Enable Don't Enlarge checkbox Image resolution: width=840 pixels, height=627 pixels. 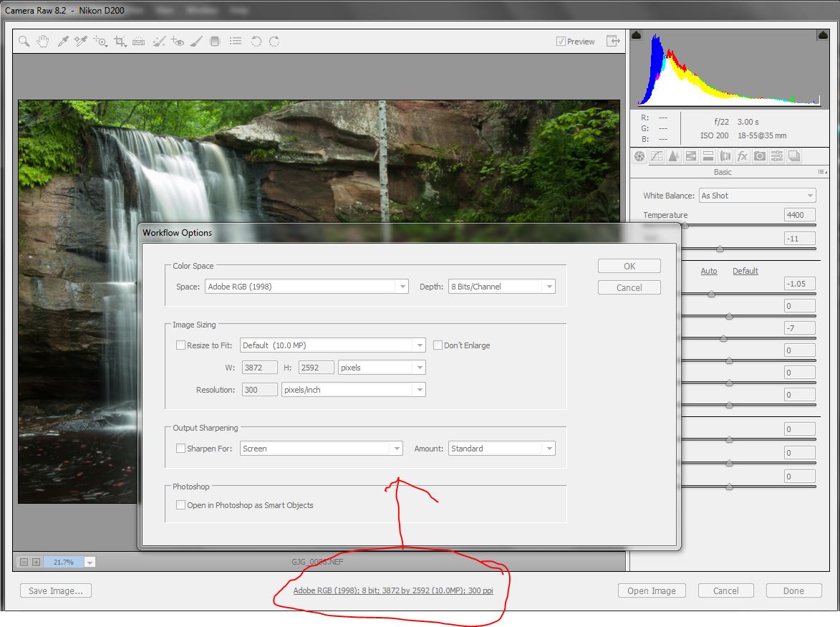[438, 345]
